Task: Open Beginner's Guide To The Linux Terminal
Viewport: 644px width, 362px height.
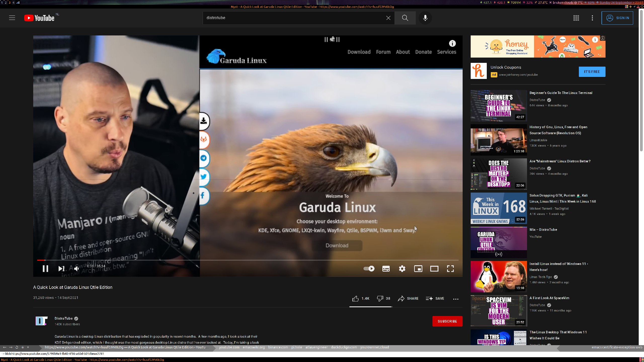Action: click(x=561, y=93)
